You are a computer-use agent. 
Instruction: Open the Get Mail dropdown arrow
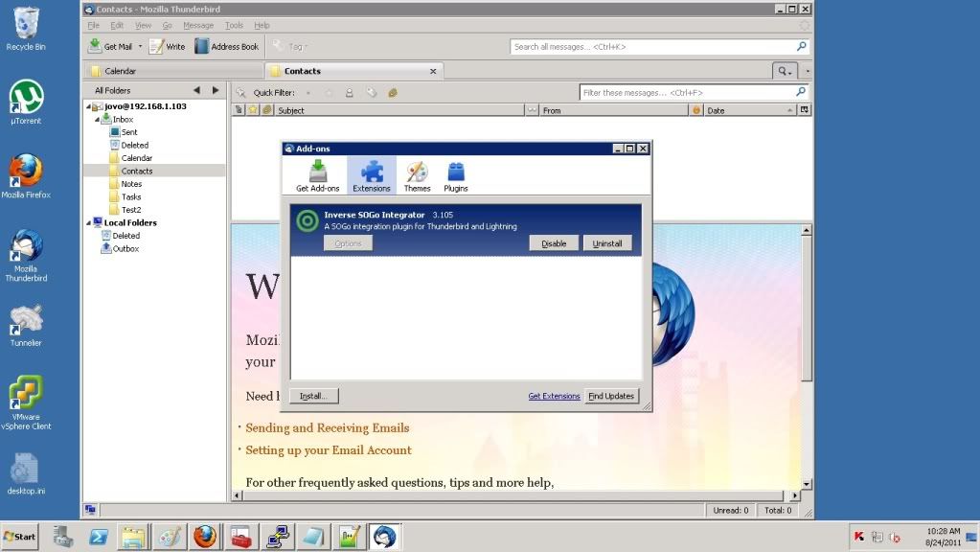click(140, 46)
